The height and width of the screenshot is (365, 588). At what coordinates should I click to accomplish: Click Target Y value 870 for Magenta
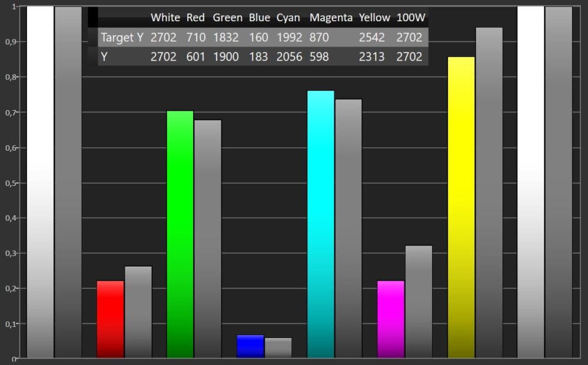[x=319, y=37]
